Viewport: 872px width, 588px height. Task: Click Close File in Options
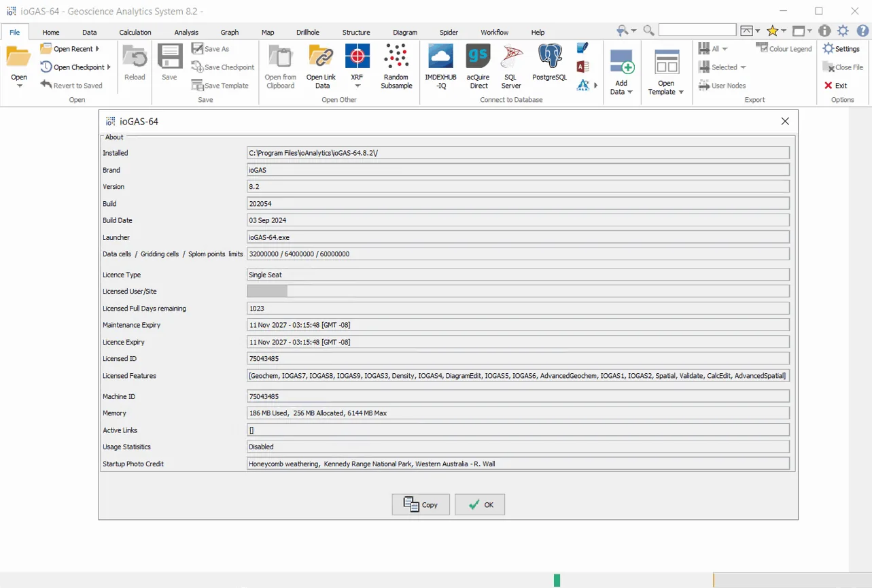tap(843, 67)
